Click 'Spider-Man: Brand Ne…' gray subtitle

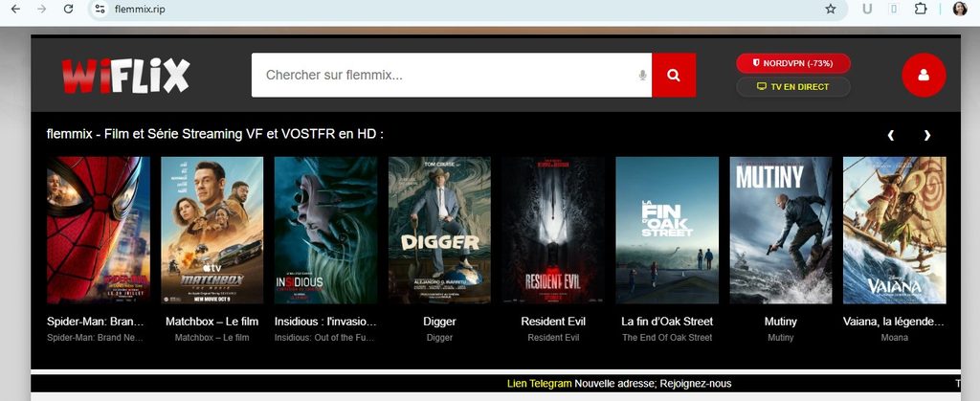96,338
